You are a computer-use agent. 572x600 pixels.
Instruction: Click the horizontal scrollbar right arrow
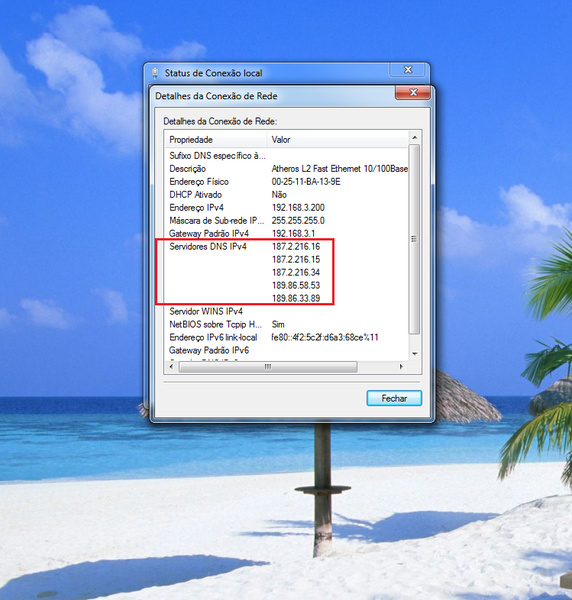coord(401,367)
